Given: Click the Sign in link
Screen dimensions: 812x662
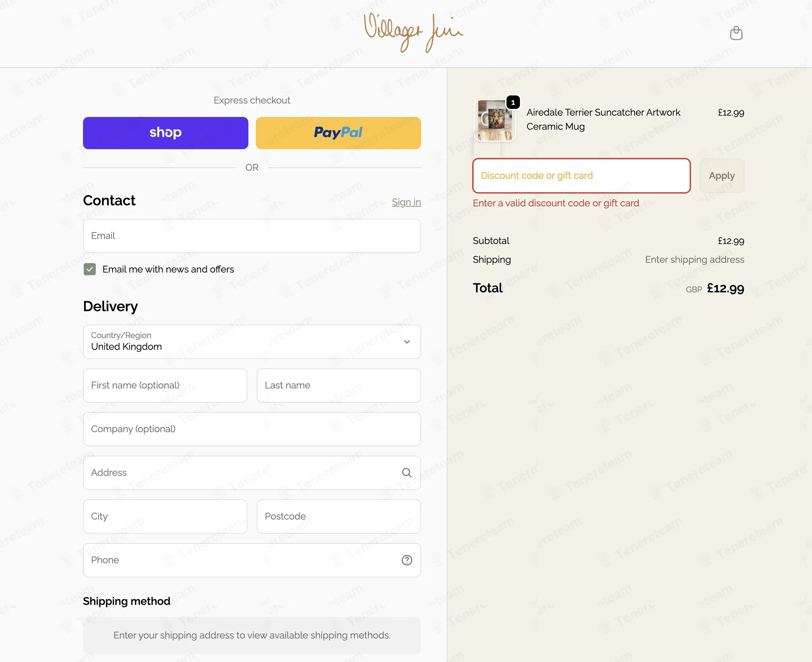Looking at the screenshot, I should click(x=406, y=202).
